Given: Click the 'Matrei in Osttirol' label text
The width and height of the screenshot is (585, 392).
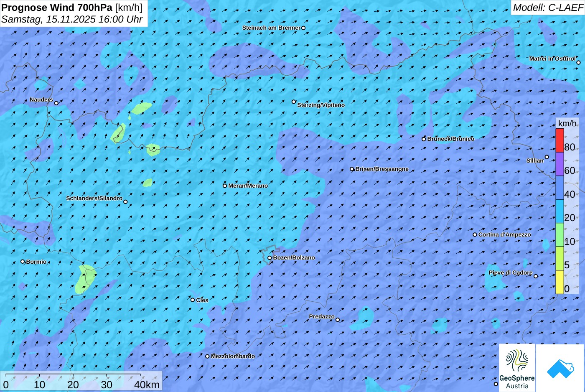Looking at the screenshot, I should point(552,59).
